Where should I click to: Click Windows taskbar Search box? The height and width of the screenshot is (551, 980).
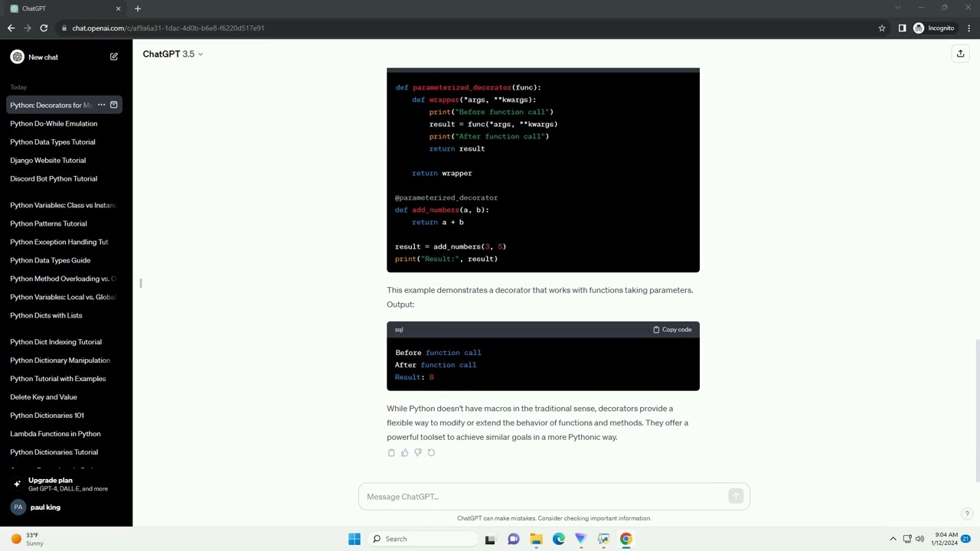(422, 539)
